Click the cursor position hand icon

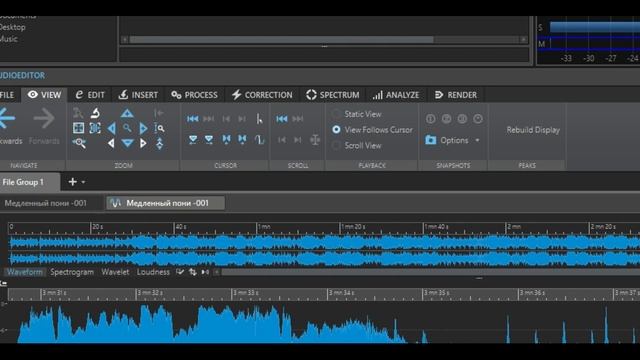pos(259,119)
